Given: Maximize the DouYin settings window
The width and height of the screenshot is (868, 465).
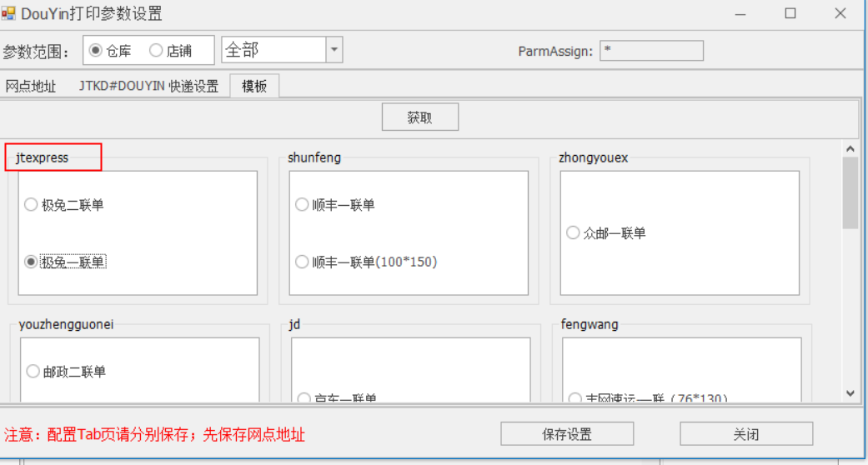Looking at the screenshot, I should point(790,13).
